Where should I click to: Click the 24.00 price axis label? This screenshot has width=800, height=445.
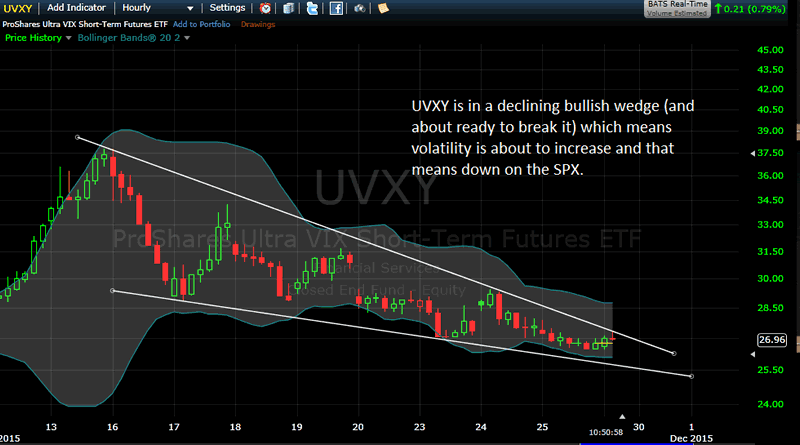click(770, 404)
